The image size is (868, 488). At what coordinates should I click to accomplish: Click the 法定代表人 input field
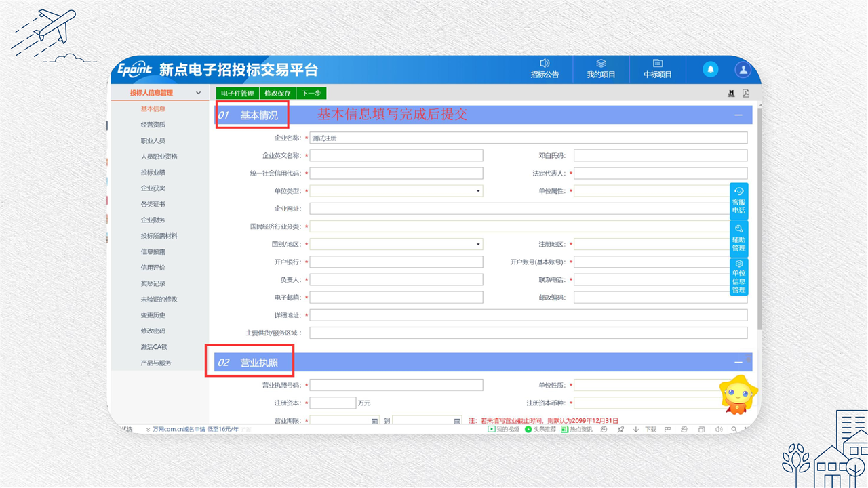[660, 174]
